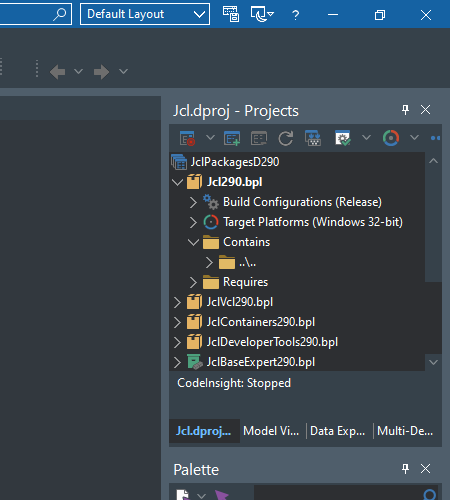Click the Palette purple cursor icon
The width and height of the screenshot is (450, 500).
221,495
